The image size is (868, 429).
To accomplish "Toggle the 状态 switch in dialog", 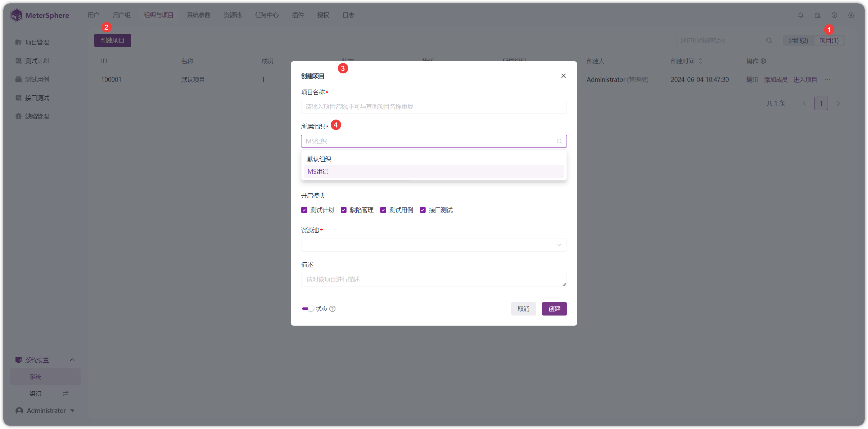I will [x=308, y=309].
